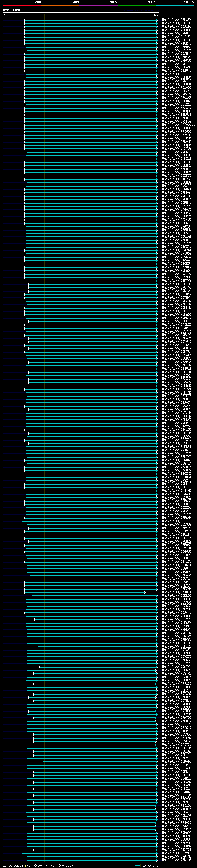
Task: Open hit UniRef100_A8MSF6
Action: (177, 20)
